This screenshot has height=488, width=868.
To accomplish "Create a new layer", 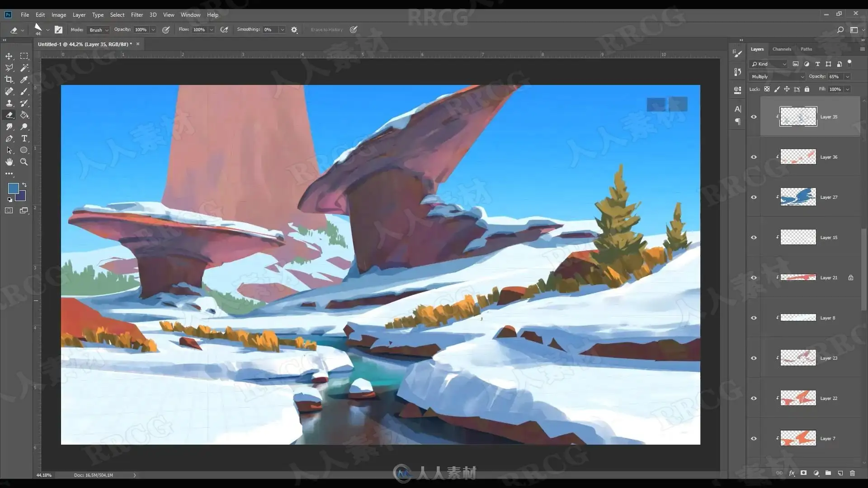I will point(840,473).
